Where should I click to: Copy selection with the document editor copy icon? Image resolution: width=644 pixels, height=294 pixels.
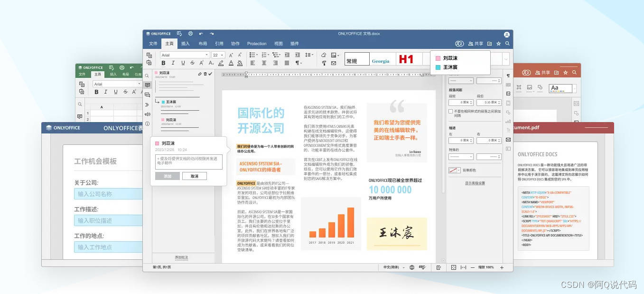149,55
